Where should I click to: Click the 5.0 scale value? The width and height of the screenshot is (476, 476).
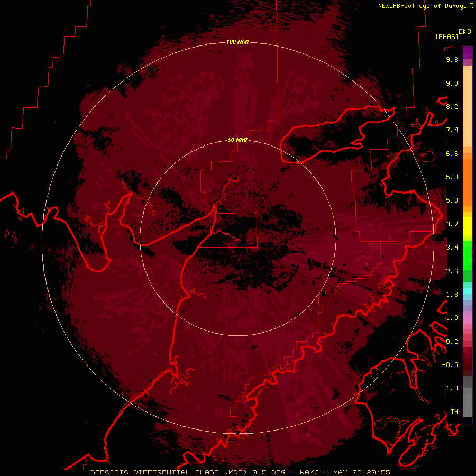452,200
